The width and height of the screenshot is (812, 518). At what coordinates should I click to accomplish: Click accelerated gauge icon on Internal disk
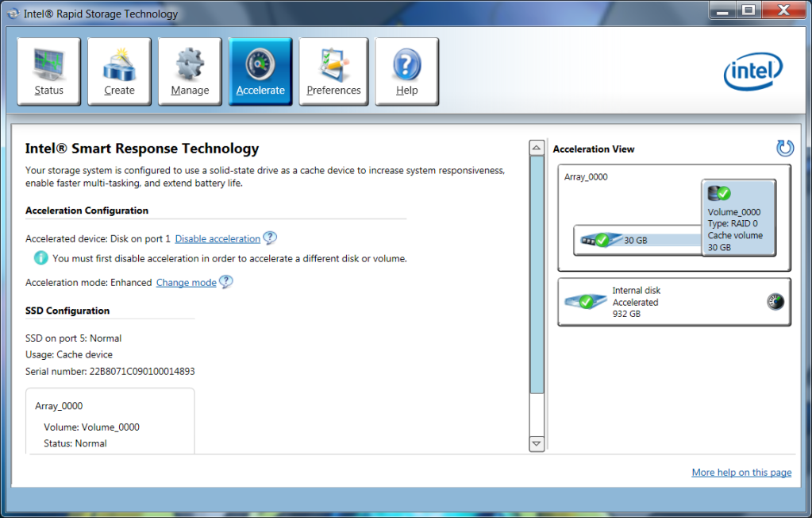pyautogui.click(x=775, y=302)
